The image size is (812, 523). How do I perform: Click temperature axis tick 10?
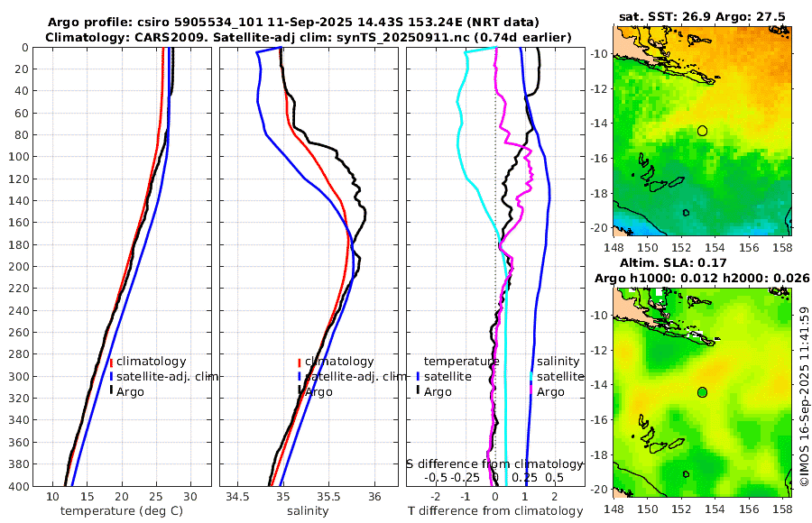pyautogui.click(x=52, y=497)
